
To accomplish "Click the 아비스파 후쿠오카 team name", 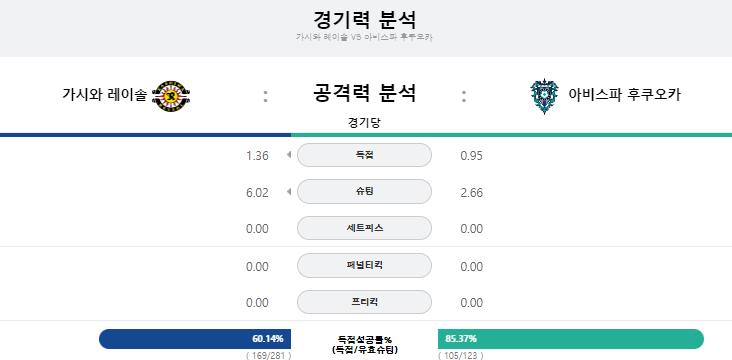I will coord(624,95).
